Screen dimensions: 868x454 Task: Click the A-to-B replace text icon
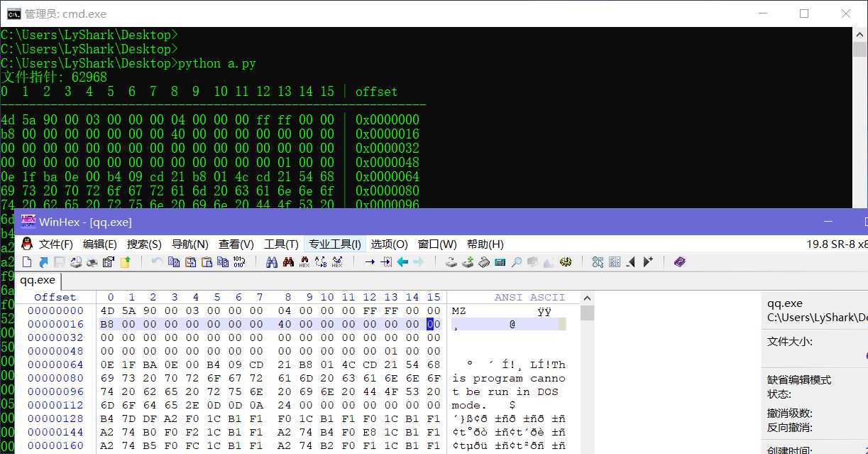(x=320, y=262)
